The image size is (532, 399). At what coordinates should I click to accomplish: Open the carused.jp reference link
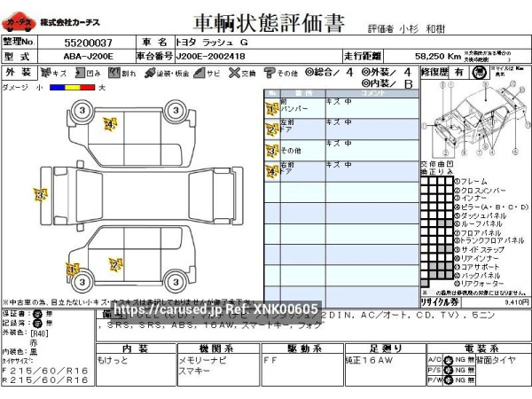(x=215, y=309)
